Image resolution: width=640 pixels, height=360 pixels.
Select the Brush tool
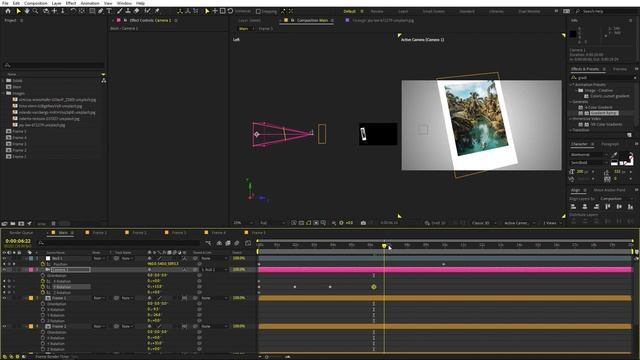tap(120, 11)
